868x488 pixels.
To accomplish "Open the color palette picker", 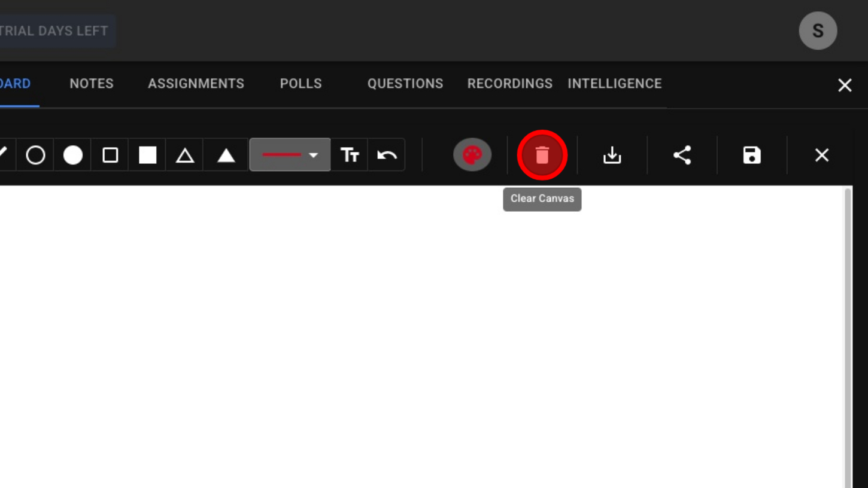I will coord(472,155).
